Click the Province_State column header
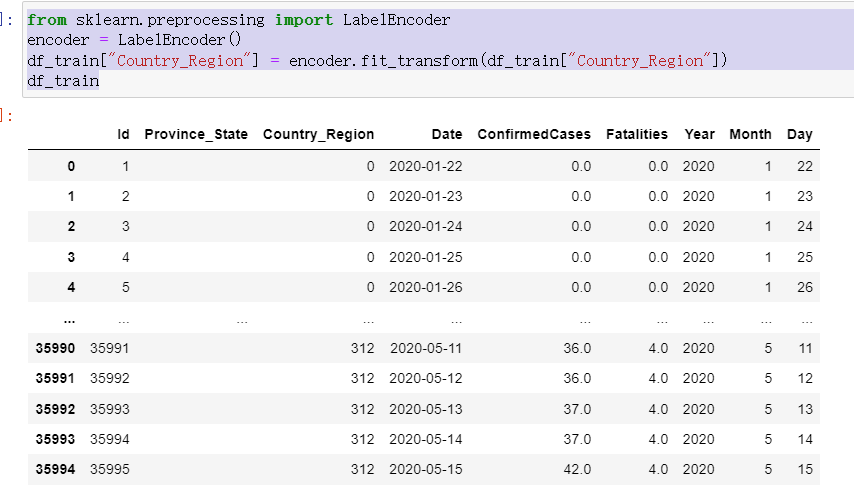 (196, 134)
